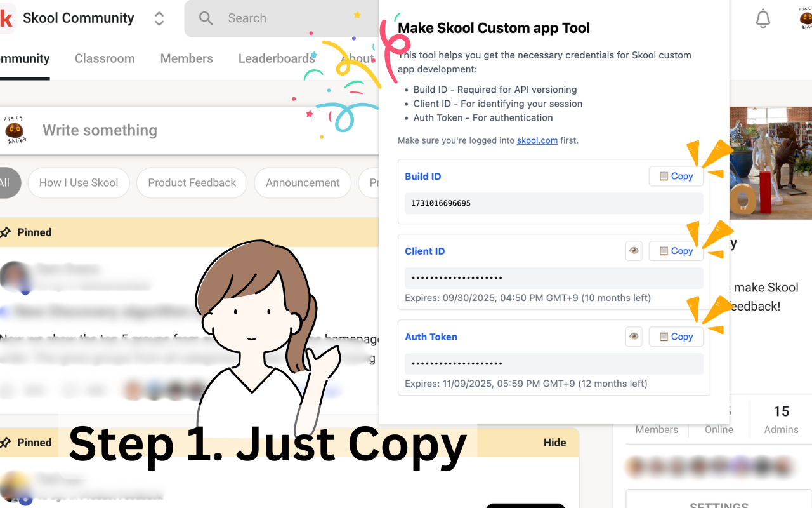Click the Online count label
812x508 pixels.
click(719, 430)
